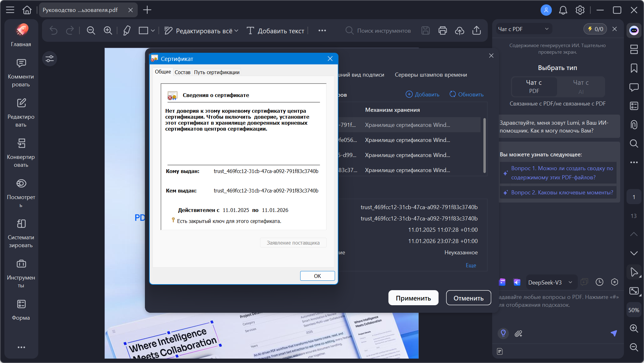Select the highlighter pen tool
Screen dimensions: 644x363
127,30
